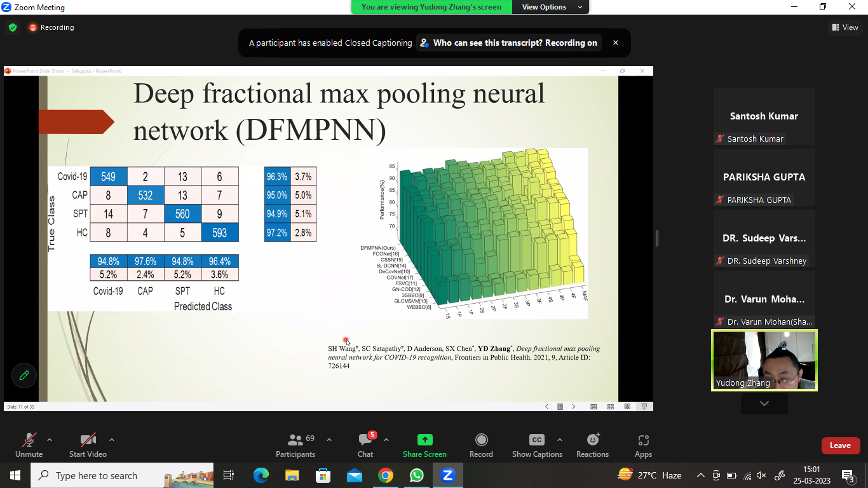The width and height of the screenshot is (868, 488).
Task: Open the View layout menu
Action: pos(845,27)
